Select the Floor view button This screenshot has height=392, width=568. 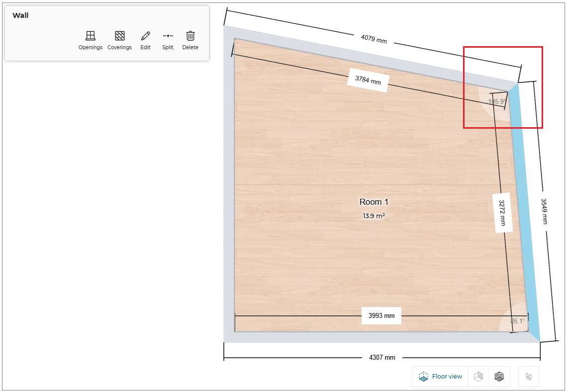point(441,377)
